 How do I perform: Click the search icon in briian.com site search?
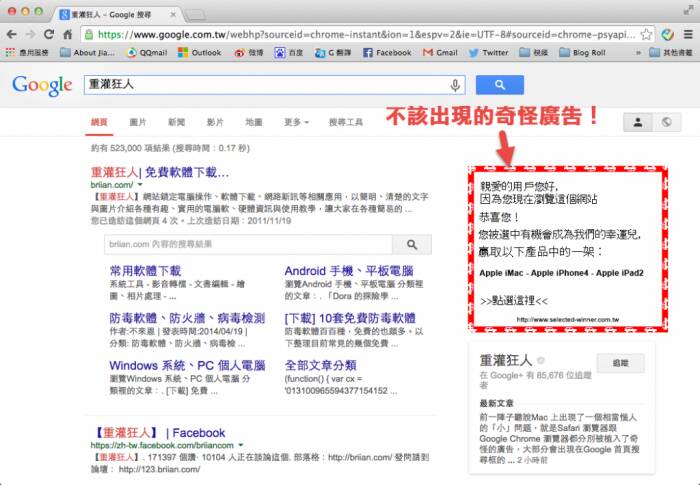pyautogui.click(x=412, y=244)
